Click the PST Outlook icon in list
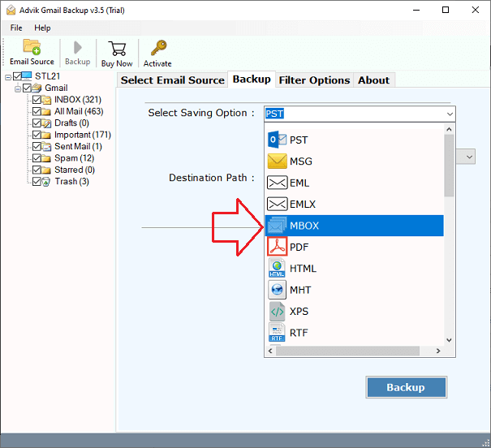This screenshot has width=491, height=448. coord(277,140)
